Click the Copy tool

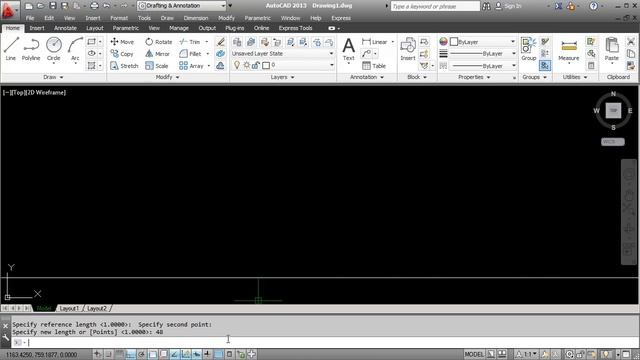point(122,54)
